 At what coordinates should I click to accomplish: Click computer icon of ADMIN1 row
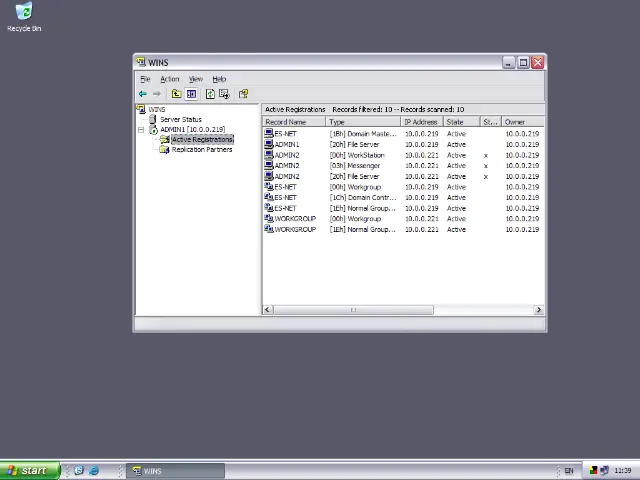269,144
